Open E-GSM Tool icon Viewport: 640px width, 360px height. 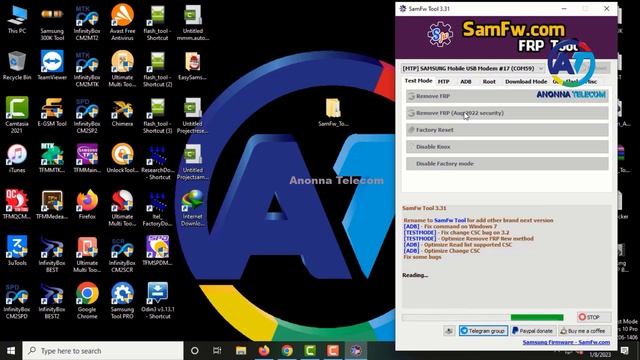[52, 112]
